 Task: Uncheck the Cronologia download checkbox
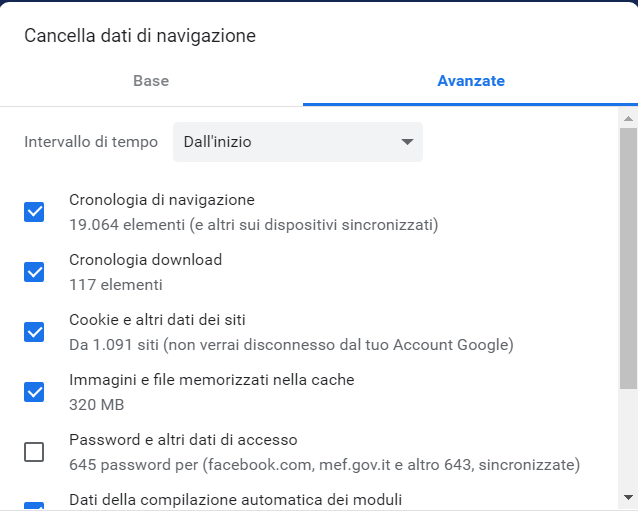tap(34, 272)
